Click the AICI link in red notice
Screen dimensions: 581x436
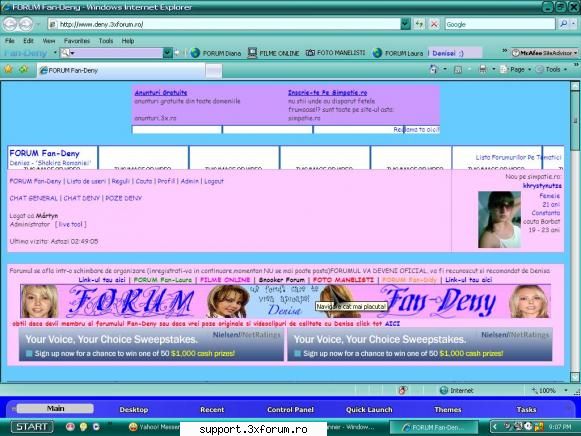[392, 323]
